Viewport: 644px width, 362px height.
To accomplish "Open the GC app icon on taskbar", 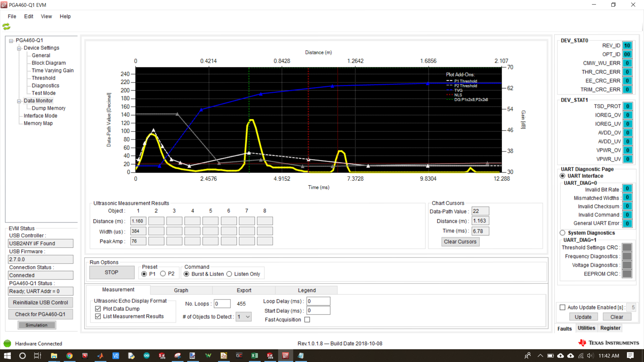I will tap(239, 356).
